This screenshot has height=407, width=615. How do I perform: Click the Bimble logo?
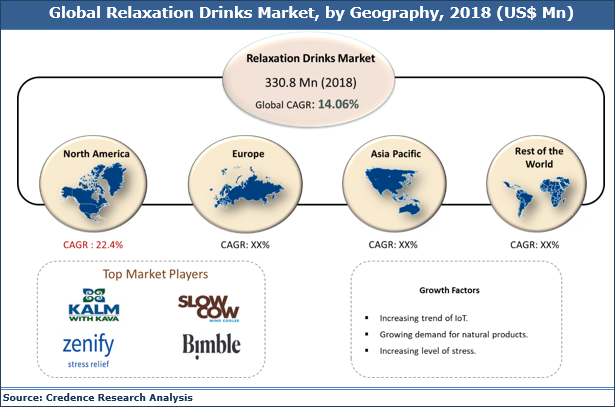[209, 348]
